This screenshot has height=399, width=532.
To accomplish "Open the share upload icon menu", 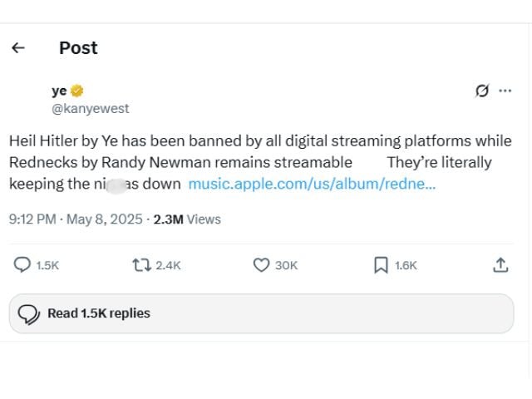I will (500, 265).
